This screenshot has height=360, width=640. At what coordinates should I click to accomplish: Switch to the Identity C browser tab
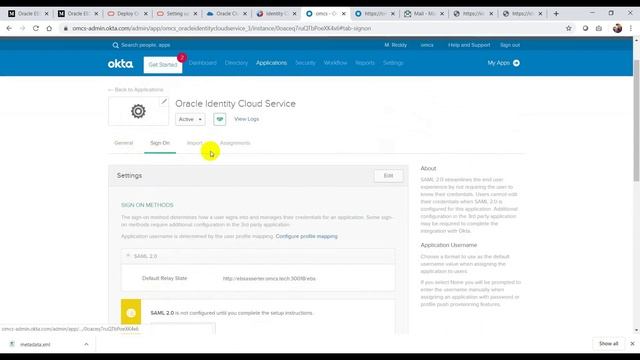pyautogui.click(x=276, y=13)
